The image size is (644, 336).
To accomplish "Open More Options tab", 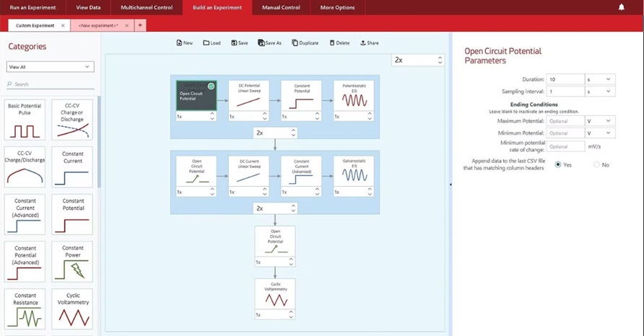I will click(338, 7).
